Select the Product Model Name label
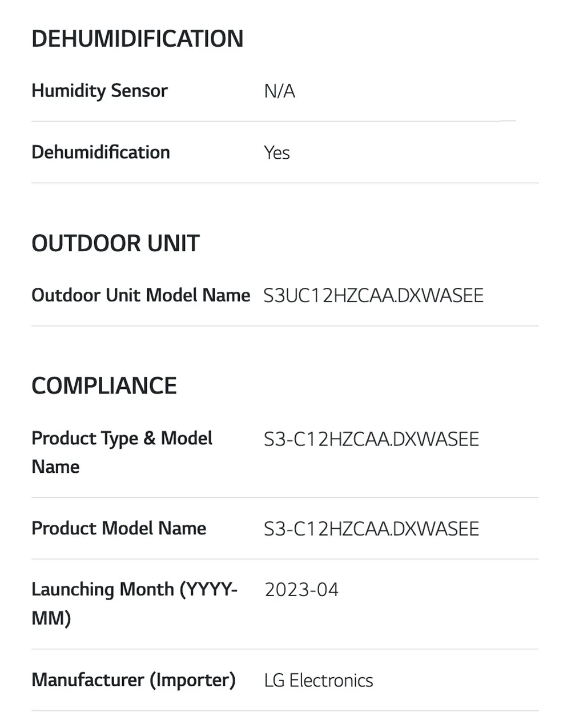 [x=119, y=528]
